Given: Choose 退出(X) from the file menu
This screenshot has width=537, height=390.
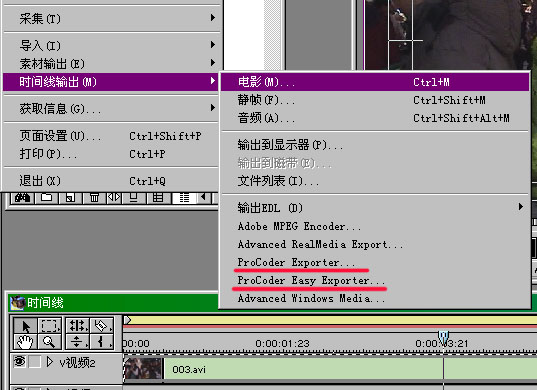Looking at the screenshot, I should pos(111,180).
